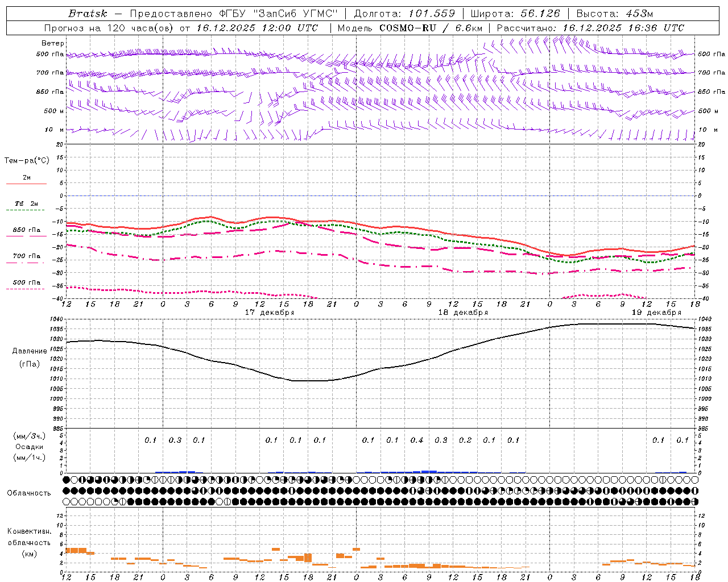728x582 pixels.
Task: Click the "0.4" precipitation value
Action: (417, 440)
